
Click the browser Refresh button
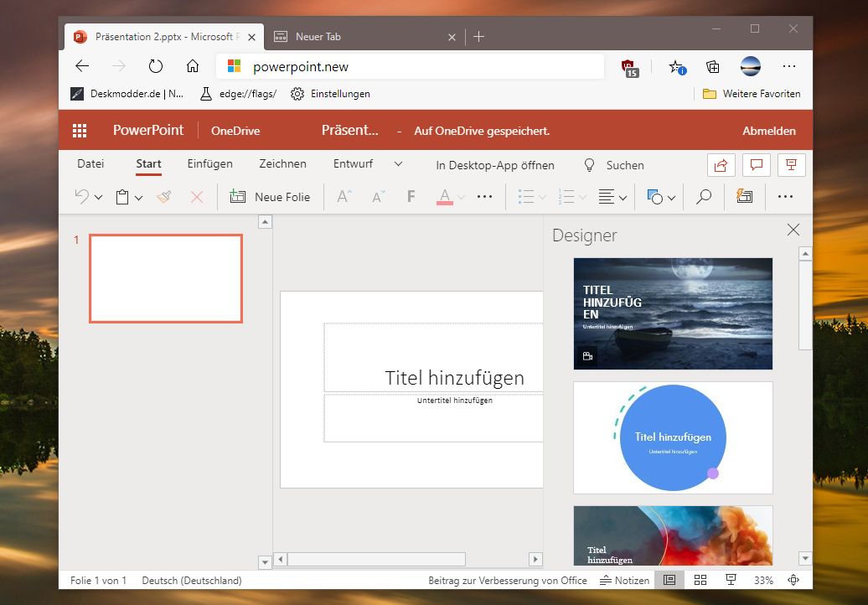pyautogui.click(x=156, y=66)
